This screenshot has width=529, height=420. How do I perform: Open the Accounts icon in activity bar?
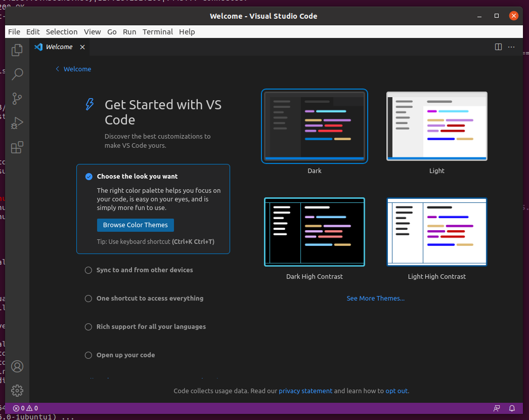[17, 366]
